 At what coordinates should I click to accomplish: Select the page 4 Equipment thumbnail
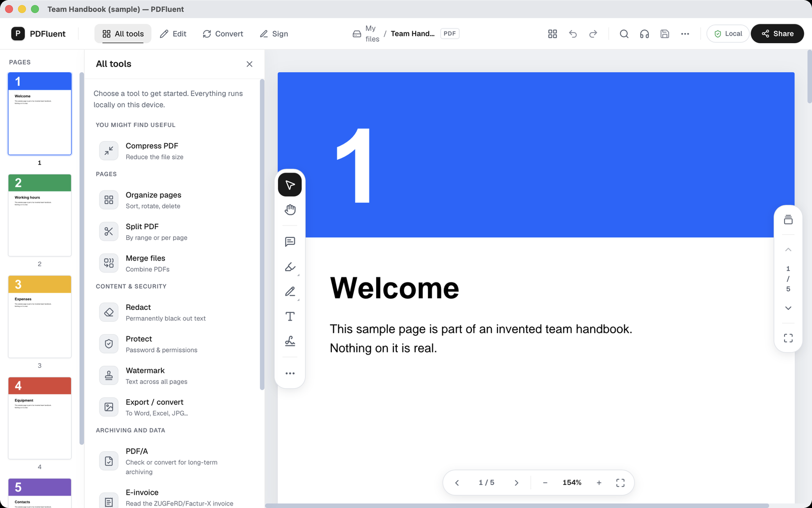(x=40, y=418)
